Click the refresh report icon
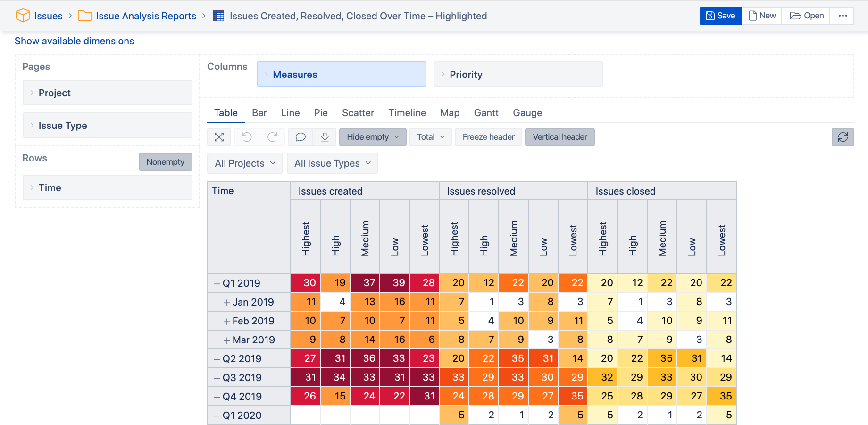 (843, 137)
